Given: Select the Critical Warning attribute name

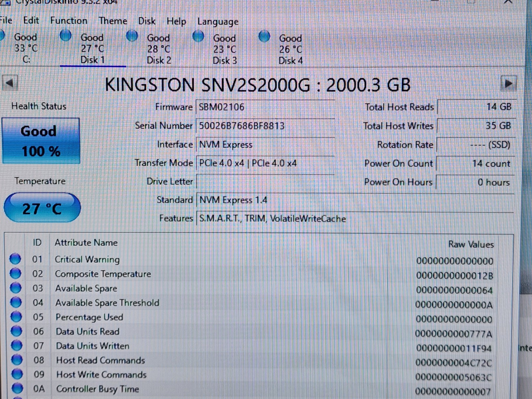Looking at the screenshot, I should (87, 259).
